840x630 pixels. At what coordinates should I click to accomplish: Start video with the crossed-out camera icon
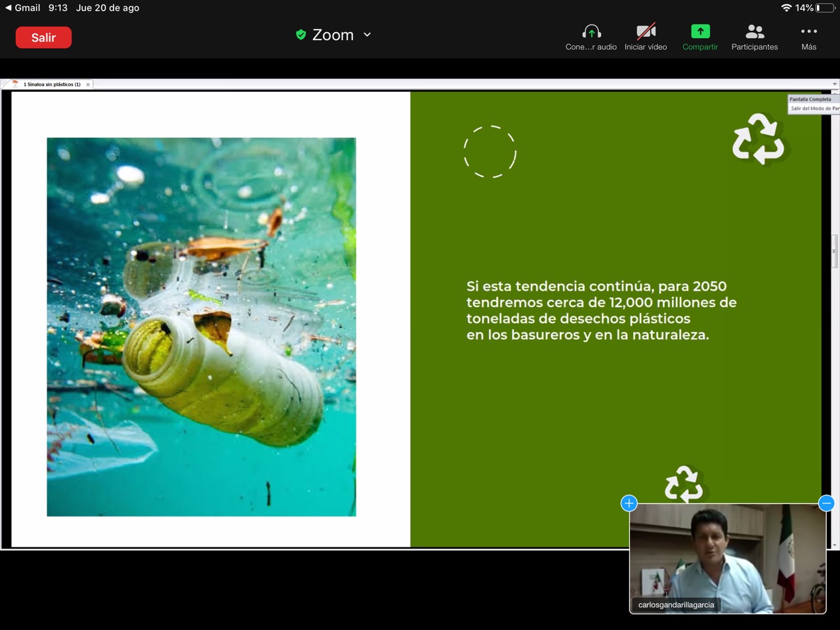point(645,37)
